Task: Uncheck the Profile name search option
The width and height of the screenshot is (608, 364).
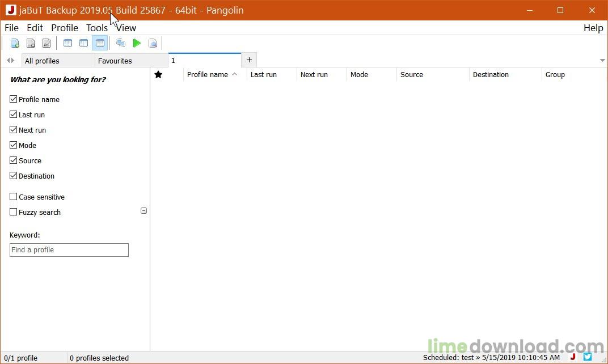Action: (x=14, y=99)
